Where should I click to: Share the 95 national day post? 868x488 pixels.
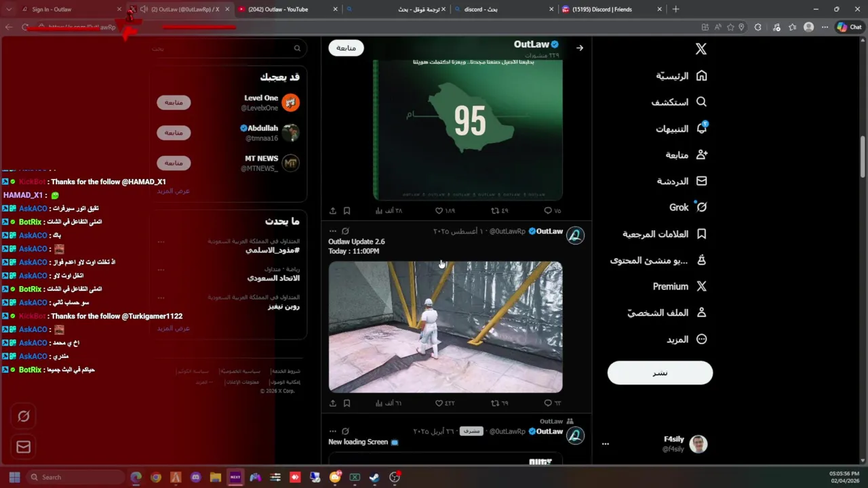click(333, 211)
